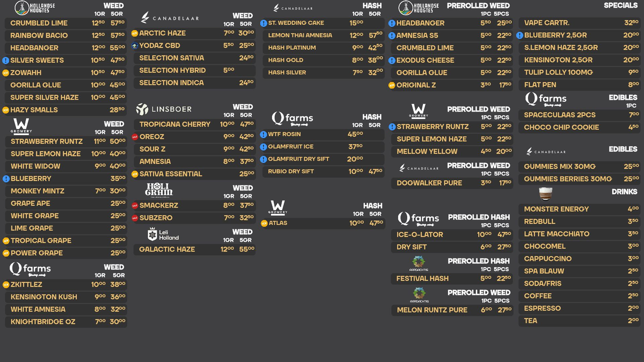Select the Latte Macchiato drink row
The height and width of the screenshot is (362, 644).
[580, 234]
